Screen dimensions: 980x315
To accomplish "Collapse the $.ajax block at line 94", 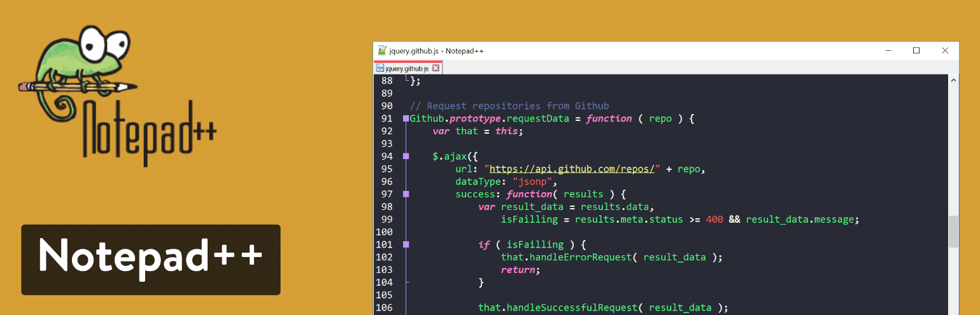I will pos(406,156).
